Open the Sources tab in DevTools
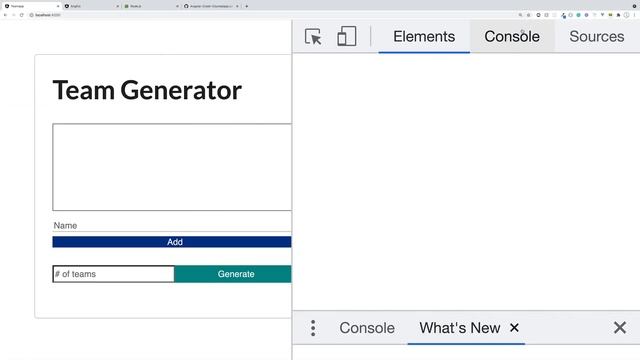 click(596, 36)
